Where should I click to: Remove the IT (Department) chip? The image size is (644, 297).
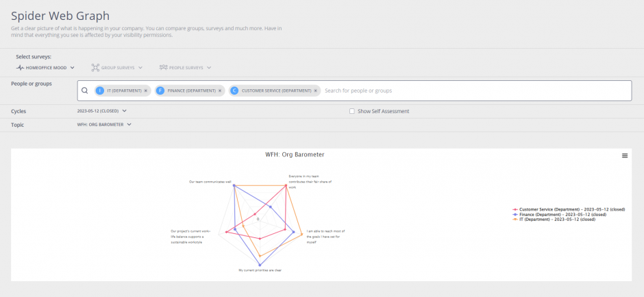146,91
